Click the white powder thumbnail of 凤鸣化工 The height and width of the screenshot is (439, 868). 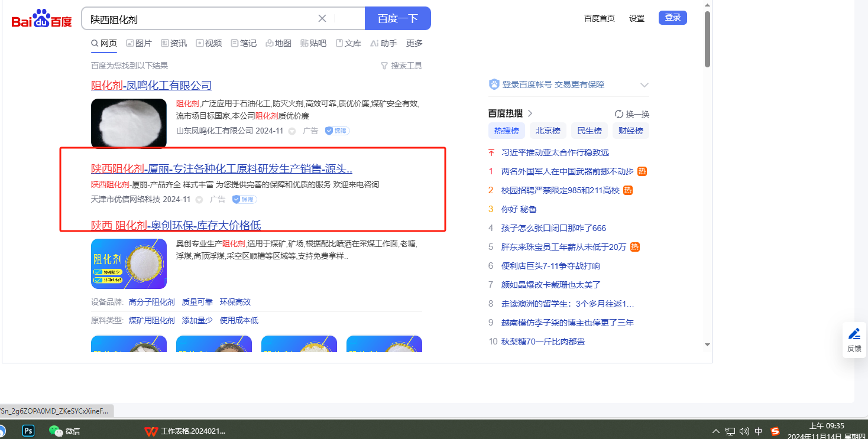(129, 123)
